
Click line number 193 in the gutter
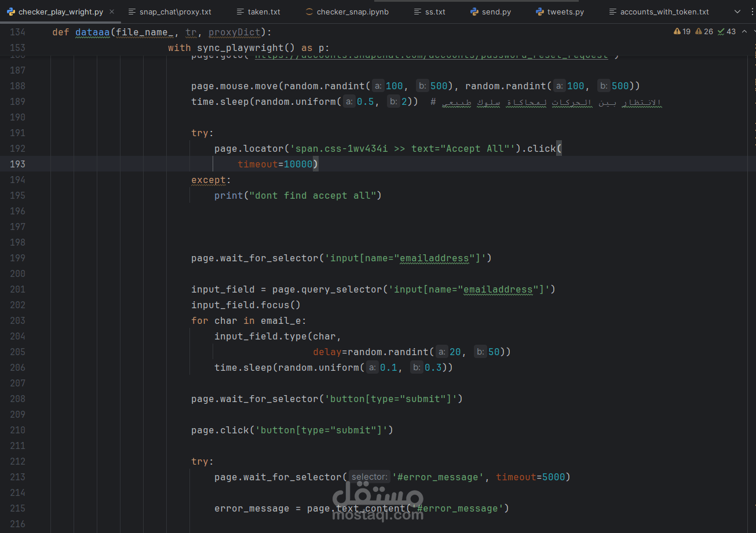[x=18, y=164]
